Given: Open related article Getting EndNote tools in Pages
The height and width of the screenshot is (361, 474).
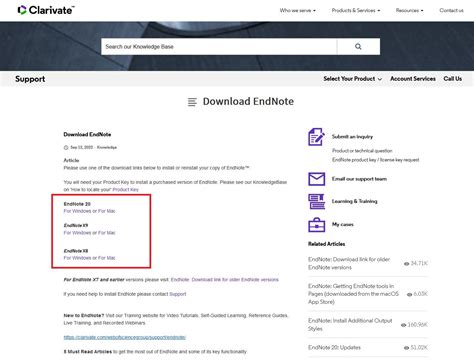Looking at the screenshot, I should [x=353, y=294].
